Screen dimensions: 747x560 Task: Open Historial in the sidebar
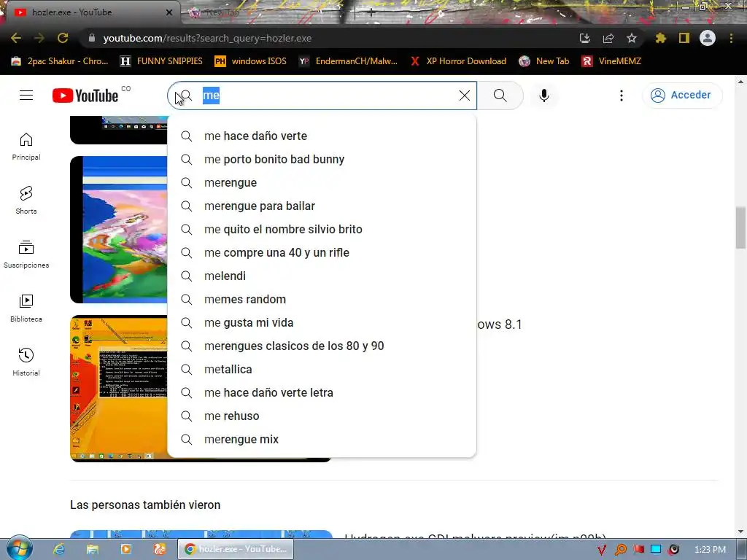pos(26,362)
